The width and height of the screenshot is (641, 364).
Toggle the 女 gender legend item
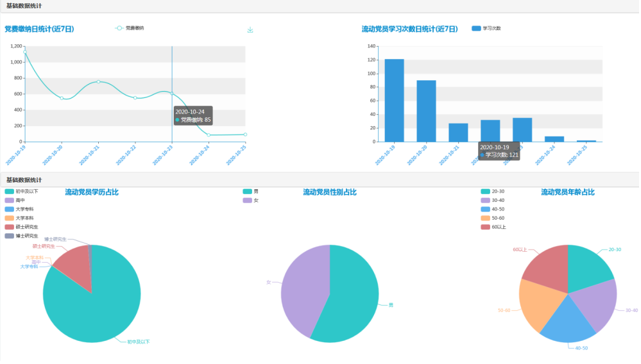[x=251, y=201]
